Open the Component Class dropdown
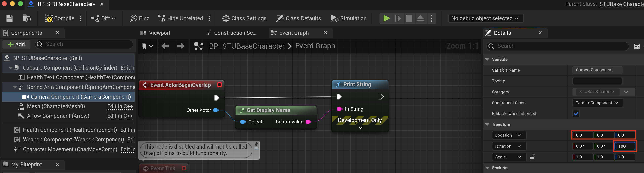Image resolution: width=644 pixels, height=173 pixels. pos(598,103)
